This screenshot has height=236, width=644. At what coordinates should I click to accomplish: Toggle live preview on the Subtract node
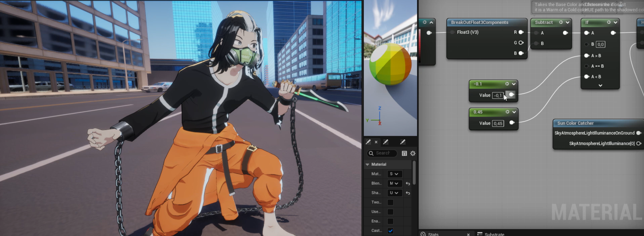[x=561, y=22]
